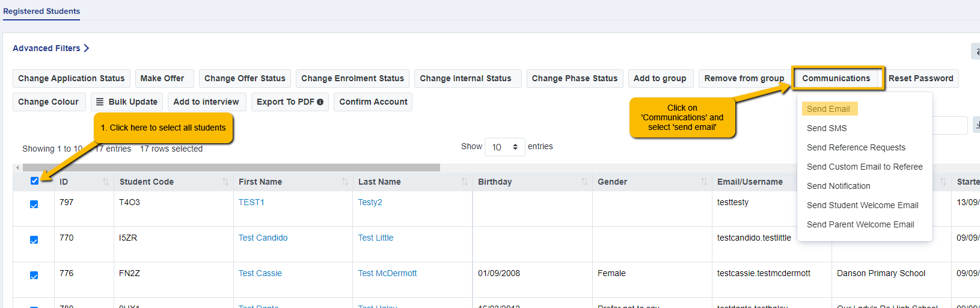Click the Change Colour button
The width and height of the screenshot is (980, 308).
click(49, 102)
